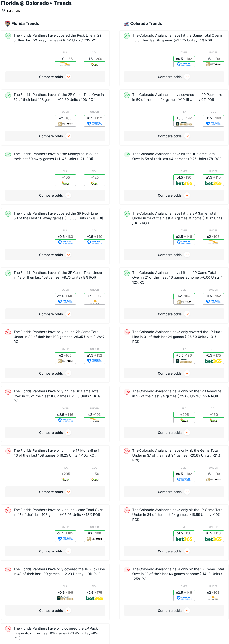Click green trend icon for Colorado Game Total Over
This screenshot has width=229, height=644.
(127, 36)
